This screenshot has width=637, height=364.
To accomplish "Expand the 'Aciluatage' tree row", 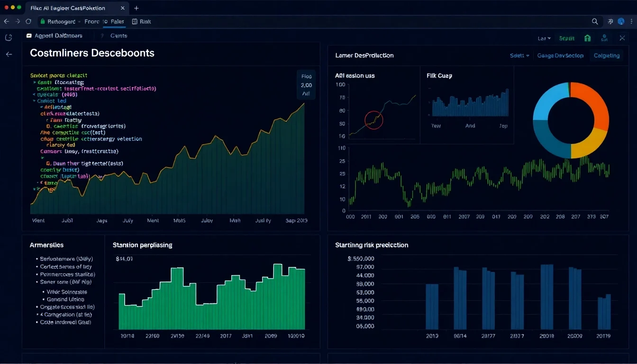I will [56, 107].
